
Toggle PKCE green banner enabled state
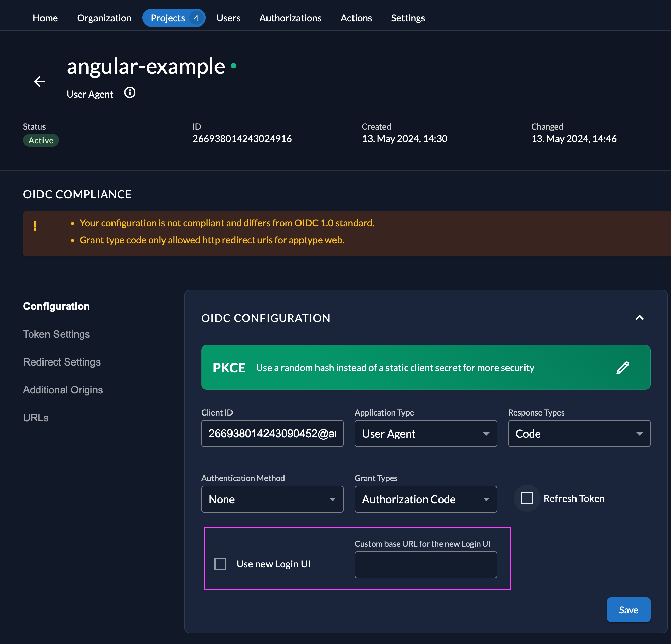[622, 367]
